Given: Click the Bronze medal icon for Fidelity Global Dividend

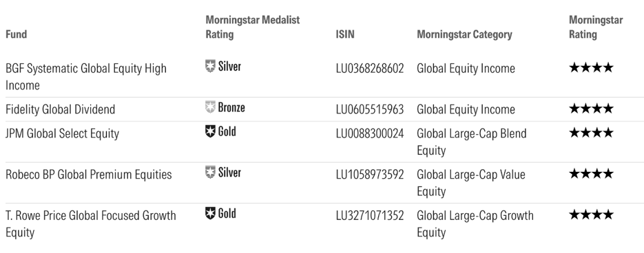Looking at the screenshot, I should [210, 107].
